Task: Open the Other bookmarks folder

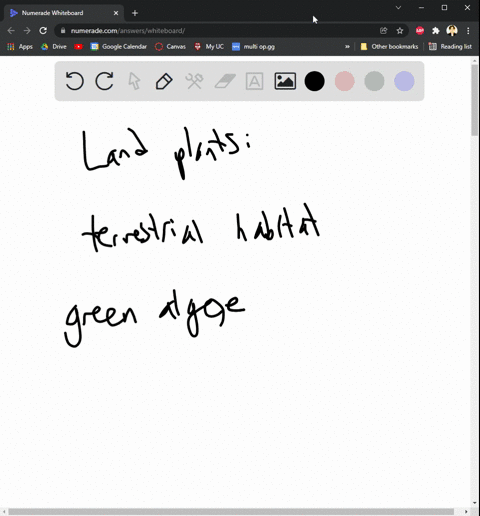Action: 389,47
